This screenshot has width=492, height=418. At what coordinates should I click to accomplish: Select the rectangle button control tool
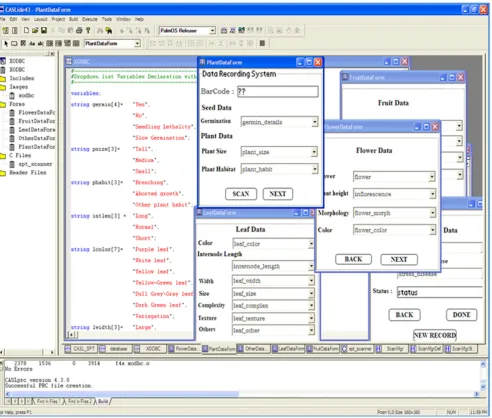click(14, 43)
